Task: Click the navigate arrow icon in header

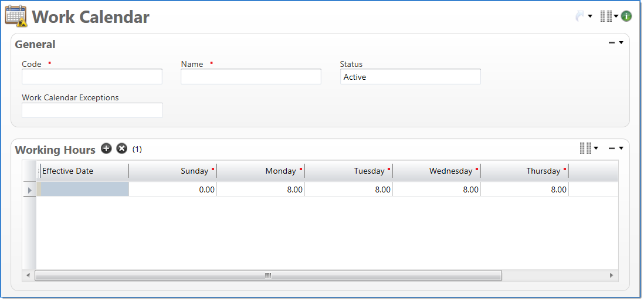Action: point(580,16)
